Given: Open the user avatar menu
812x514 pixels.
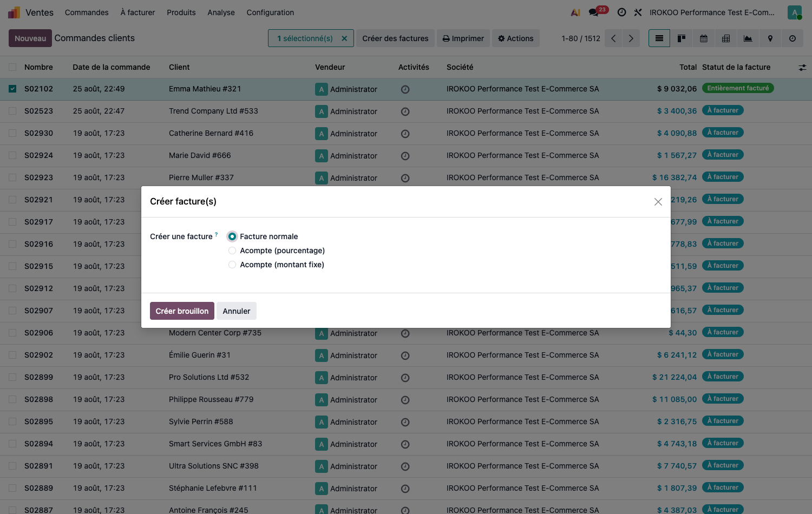Looking at the screenshot, I should 794,12.
